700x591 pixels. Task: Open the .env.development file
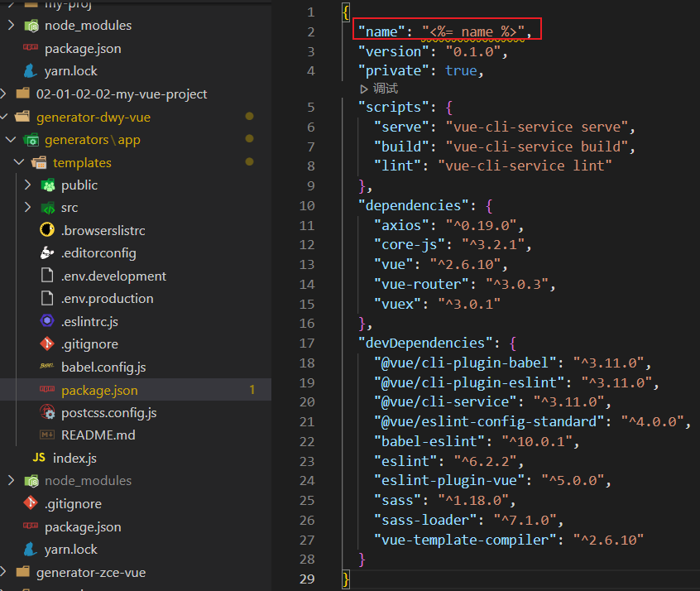[x=113, y=276]
